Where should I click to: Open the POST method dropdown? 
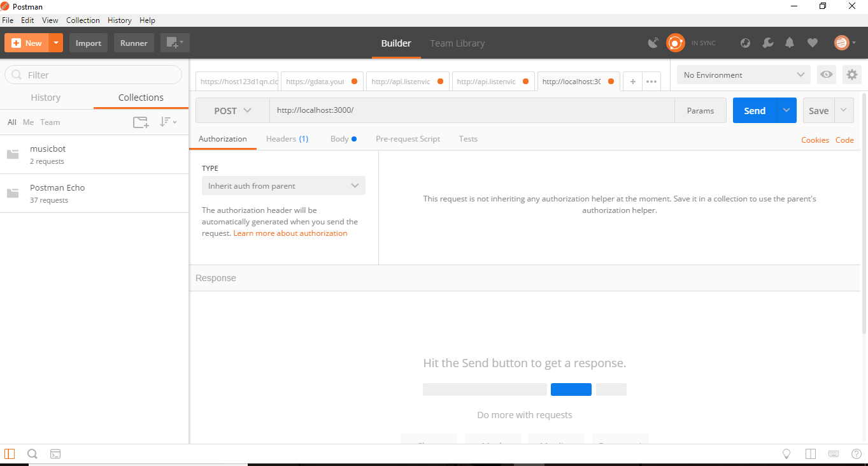pos(232,110)
